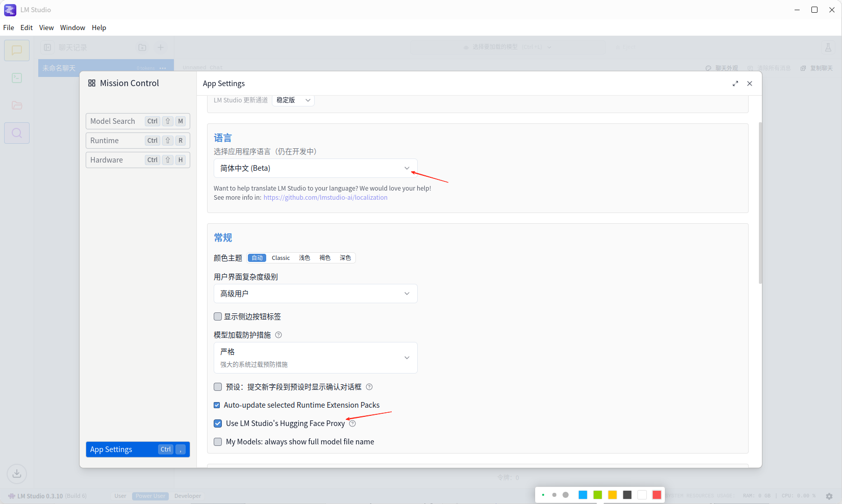Choose the white annotation color swatch
This screenshot has width=842, height=504.
(x=642, y=495)
